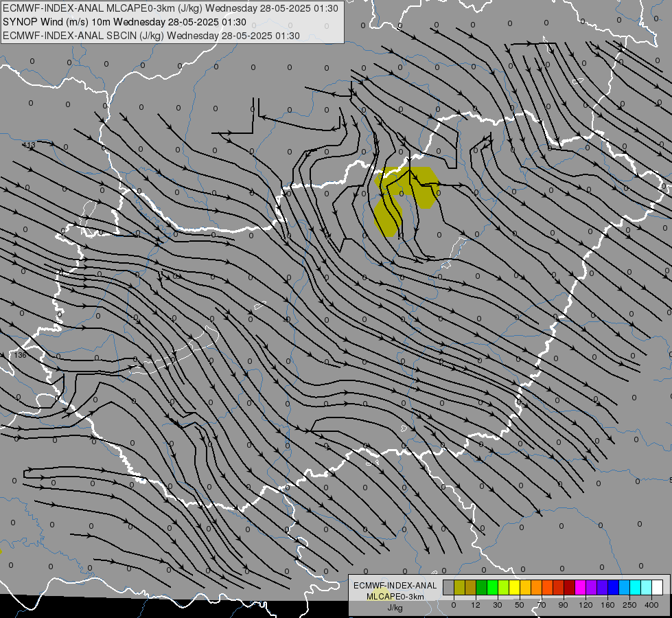Select the MLCAPE0-3km label in legend box
The height and width of the screenshot is (618, 672).
point(395,597)
